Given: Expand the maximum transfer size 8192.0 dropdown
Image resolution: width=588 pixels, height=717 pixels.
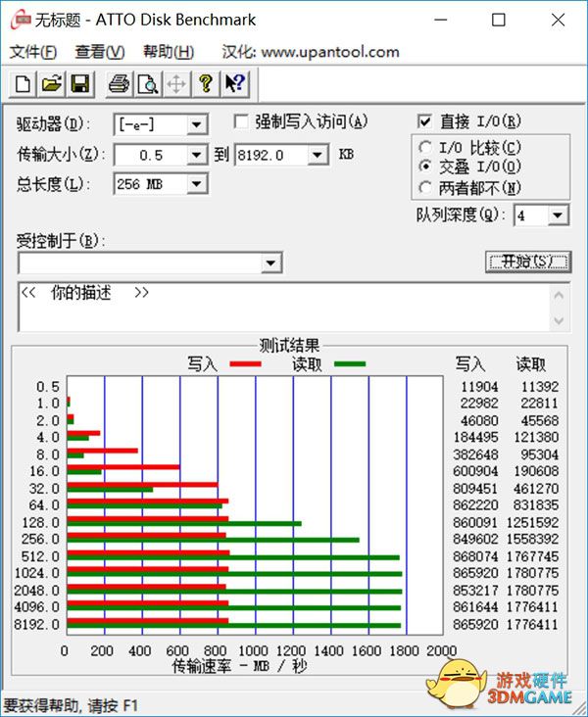Looking at the screenshot, I should coord(318,156).
